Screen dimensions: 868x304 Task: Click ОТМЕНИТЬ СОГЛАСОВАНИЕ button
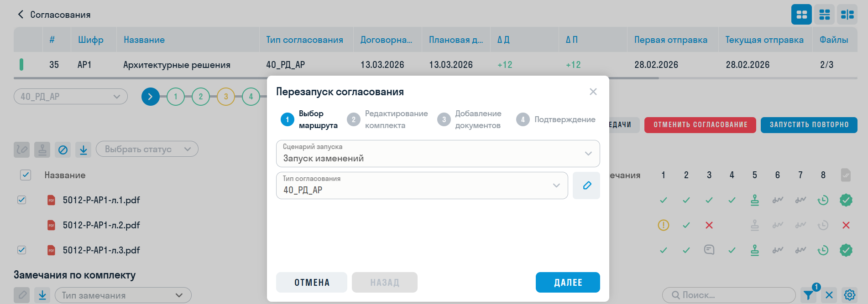click(700, 125)
